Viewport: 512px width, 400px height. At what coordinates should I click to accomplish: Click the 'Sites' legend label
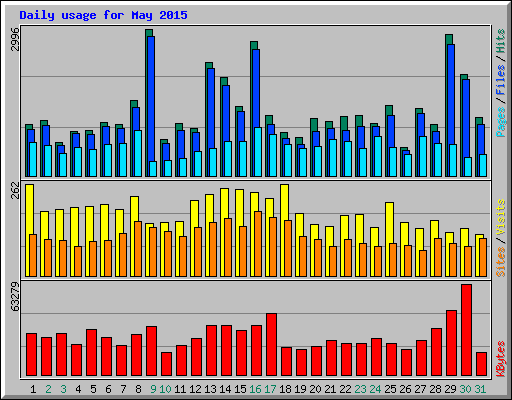[501, 262]
